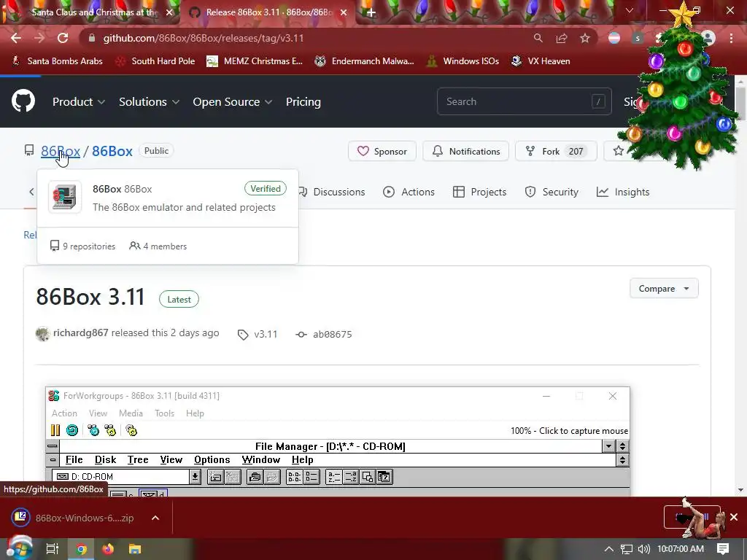Click 9 repositories in hover card
Image resolution: width=747 pixels, height=560 pixels.
click(83, 246)
